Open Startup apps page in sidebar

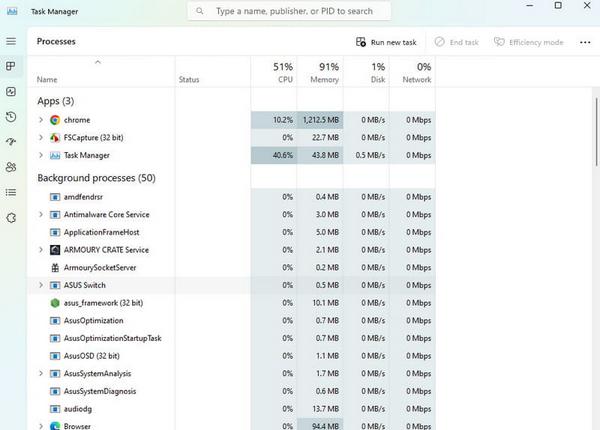click(x=11, y=142)
